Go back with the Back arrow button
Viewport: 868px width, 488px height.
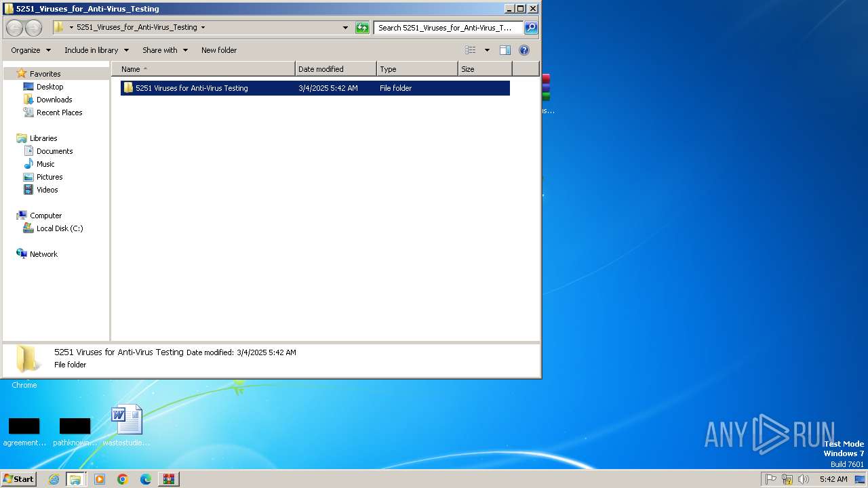point(14,28)
